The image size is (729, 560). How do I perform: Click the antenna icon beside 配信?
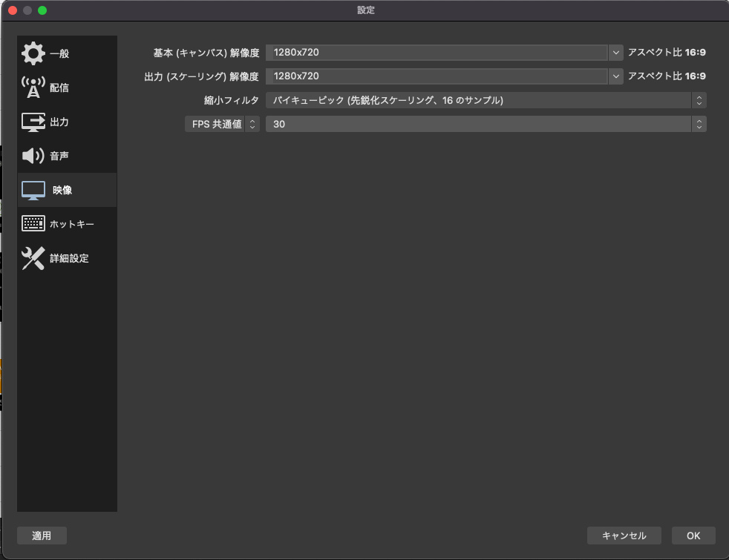(x=33, y=87)
